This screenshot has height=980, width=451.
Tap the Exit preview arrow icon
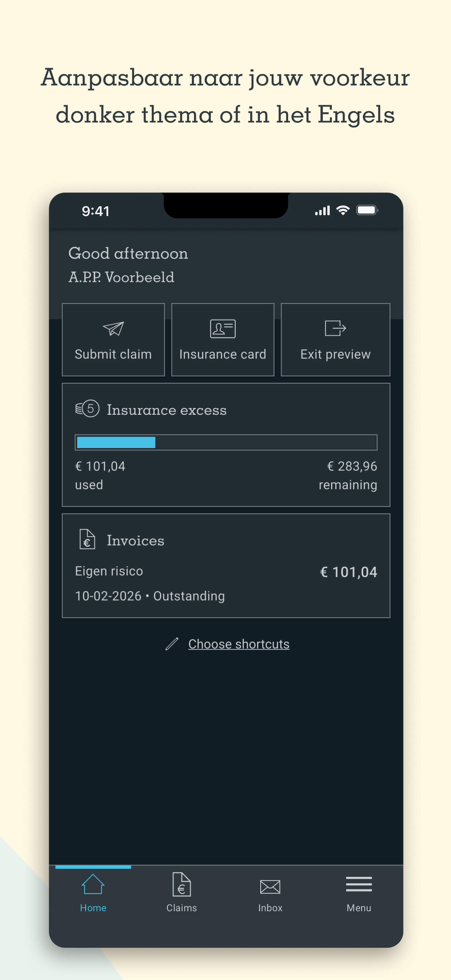[335, 328]
